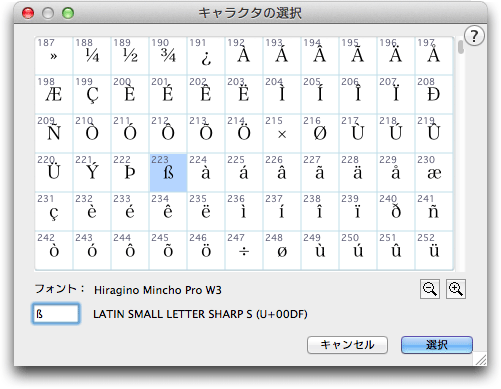
Task: Select character 199 Ç
Action: click(x=92, y=95)
